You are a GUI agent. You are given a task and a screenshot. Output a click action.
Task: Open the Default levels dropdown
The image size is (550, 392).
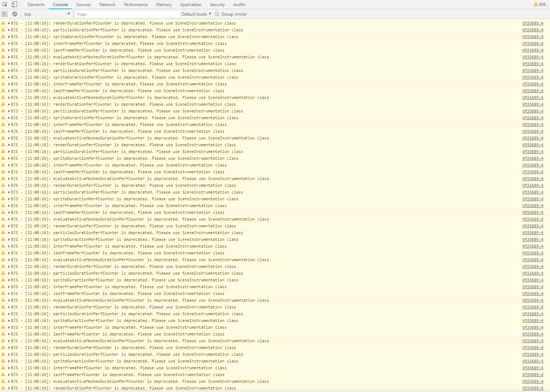[x=196, y=14]
